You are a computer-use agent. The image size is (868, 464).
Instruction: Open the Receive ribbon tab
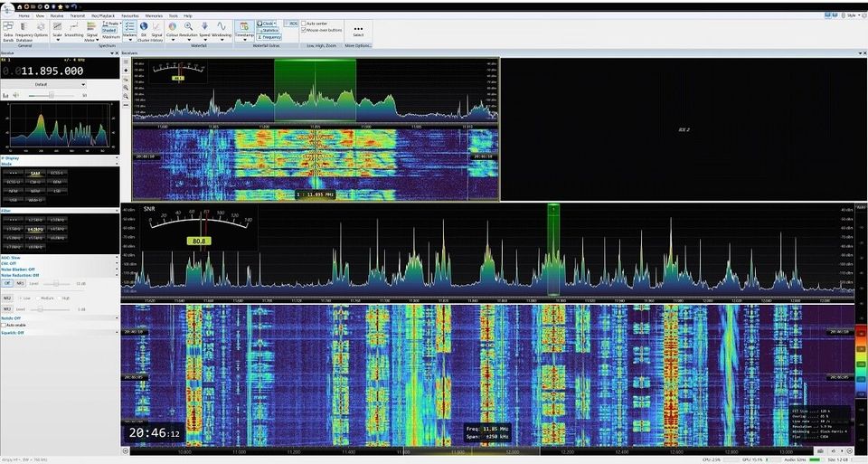57,15
